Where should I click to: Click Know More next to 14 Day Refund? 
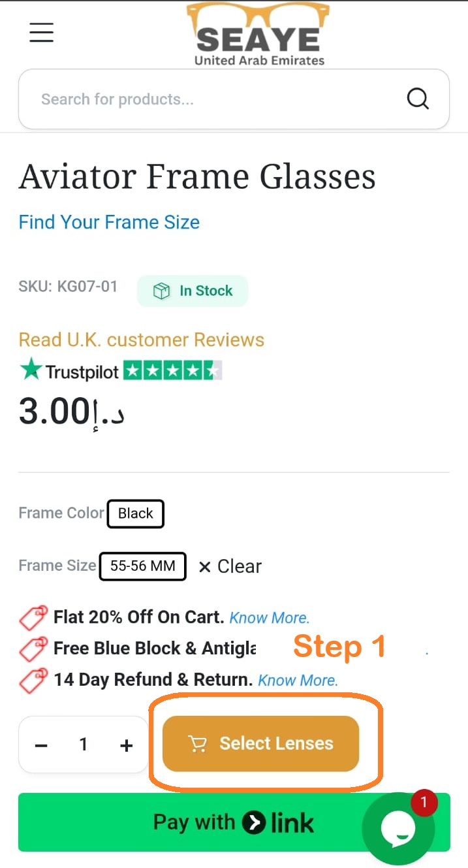tap(298, 681)
